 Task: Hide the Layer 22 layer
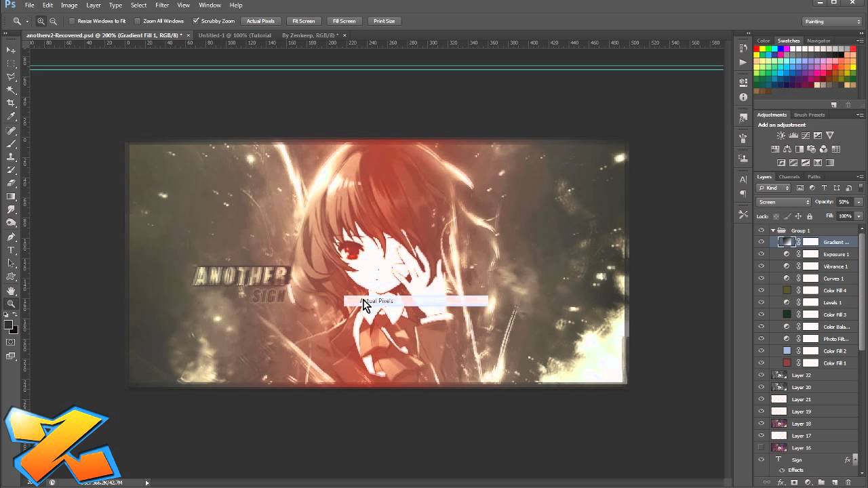click(x=761, y=375)
